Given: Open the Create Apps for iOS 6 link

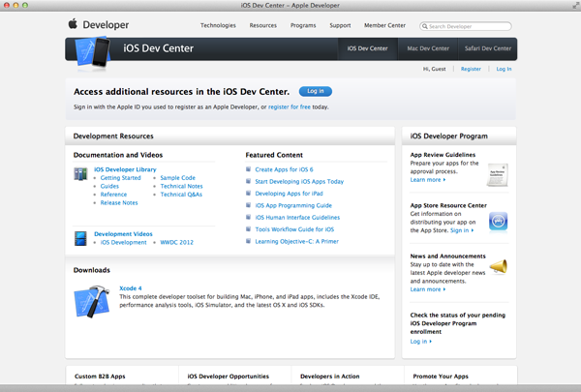Looking at the screenshot, I should 284,169.
